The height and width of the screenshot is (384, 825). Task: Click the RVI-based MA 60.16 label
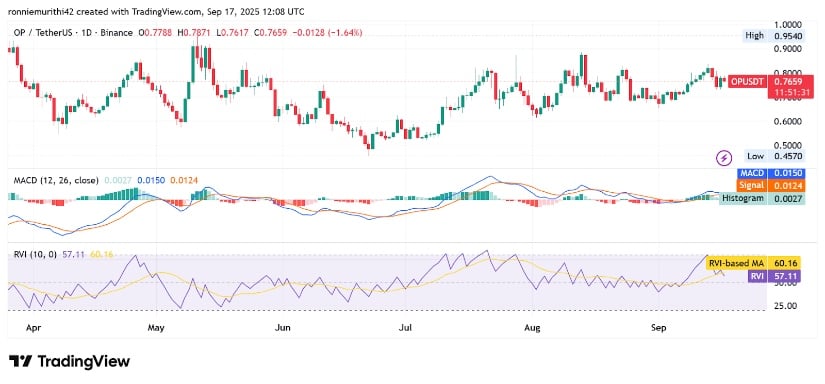[x=753, y=263]
